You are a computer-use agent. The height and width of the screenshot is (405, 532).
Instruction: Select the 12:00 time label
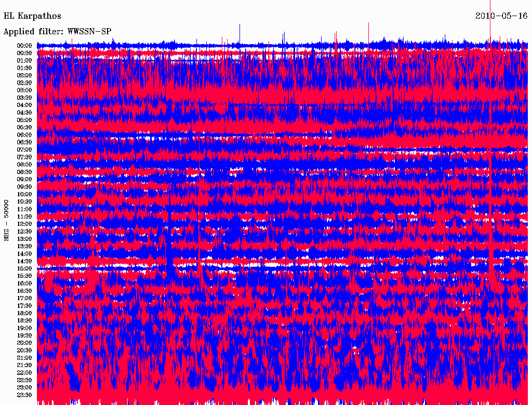tap(24, 224)
